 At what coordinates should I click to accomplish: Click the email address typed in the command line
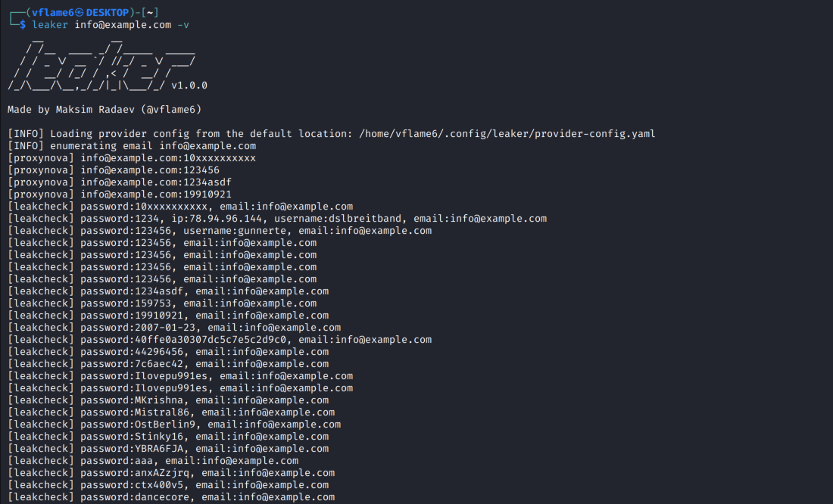[123, 25]
